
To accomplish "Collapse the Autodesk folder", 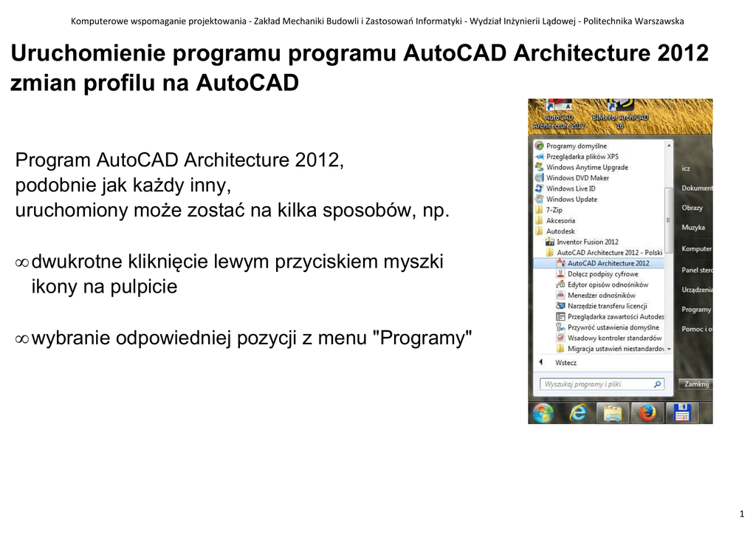I will point(560,231).
